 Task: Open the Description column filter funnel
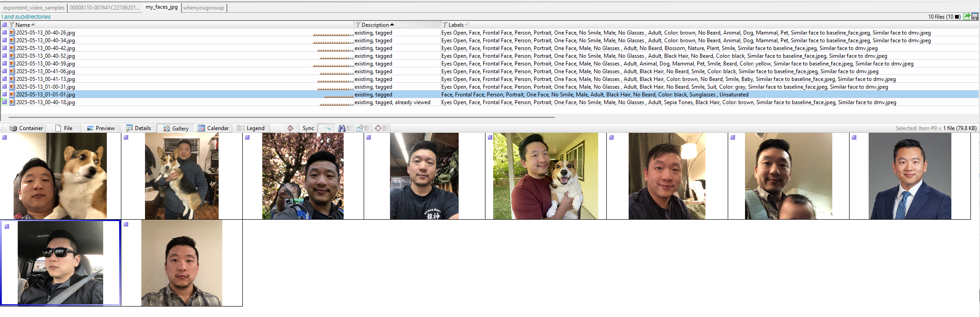click(358, 25)
